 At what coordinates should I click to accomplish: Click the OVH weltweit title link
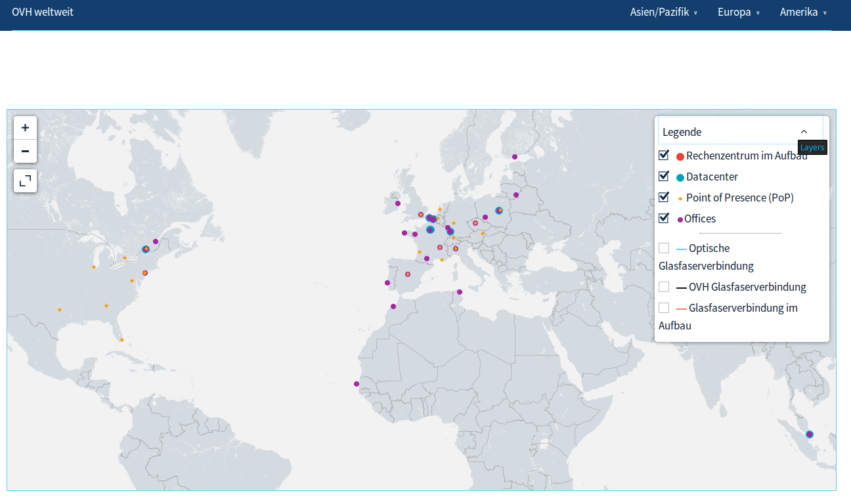(43, 11)
